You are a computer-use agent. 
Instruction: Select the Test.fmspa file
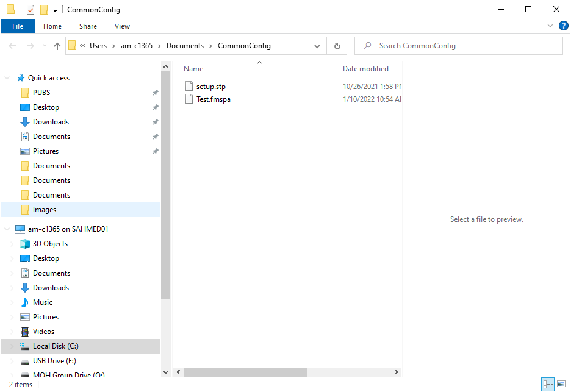pyautogui.click(x=213, y=99)
